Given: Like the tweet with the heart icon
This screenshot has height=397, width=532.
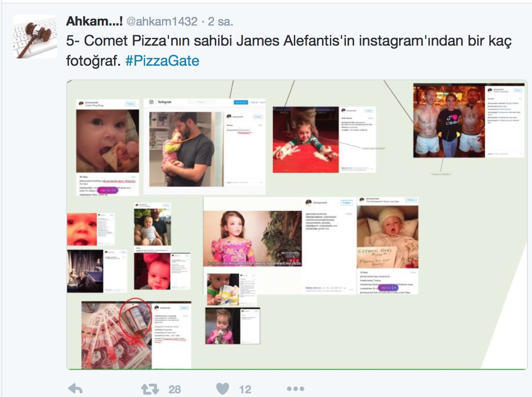Looking at the screenshot, I should [223, 389].
